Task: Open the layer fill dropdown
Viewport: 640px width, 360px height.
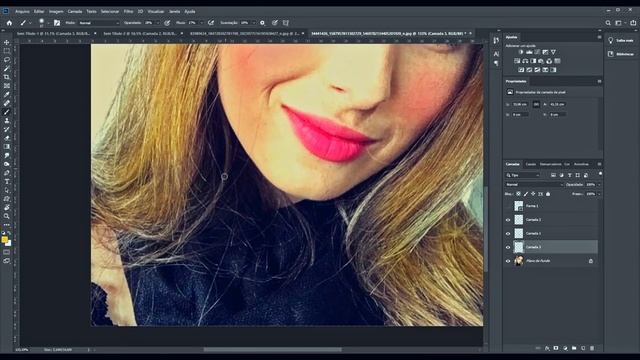Action: tap(599, 194)
